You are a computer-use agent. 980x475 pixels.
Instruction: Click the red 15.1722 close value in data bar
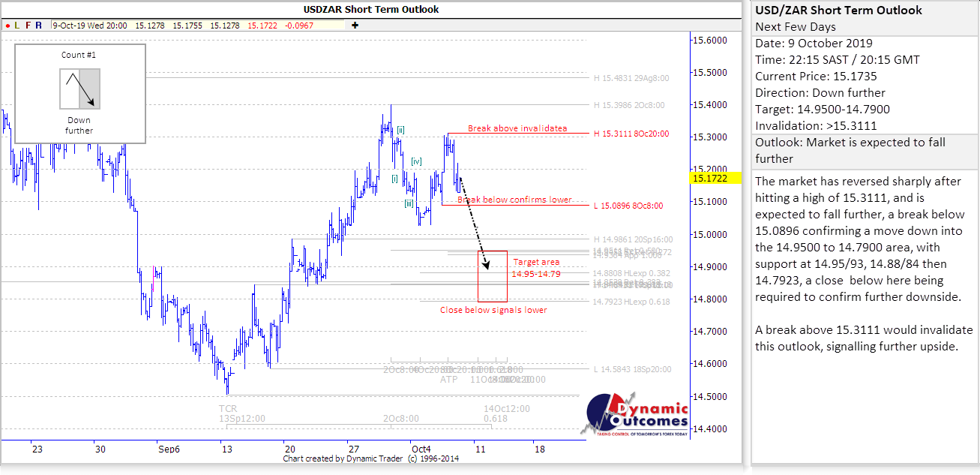click(262, 25)
